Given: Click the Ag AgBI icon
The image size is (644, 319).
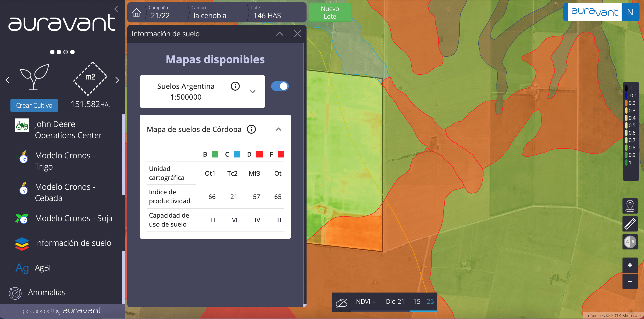Looking at the screenshot, I should tap(22, 268).
